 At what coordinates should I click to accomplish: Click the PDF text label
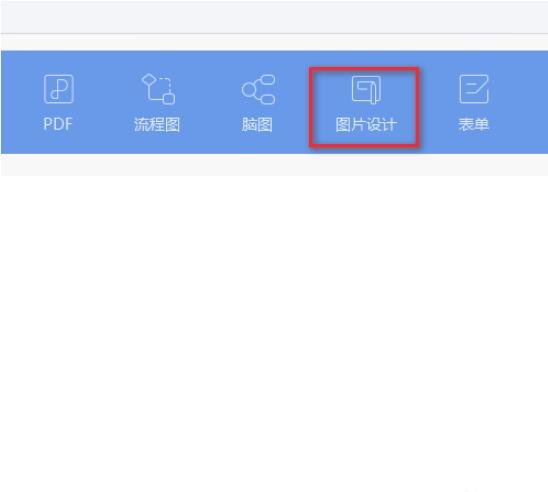58,124
